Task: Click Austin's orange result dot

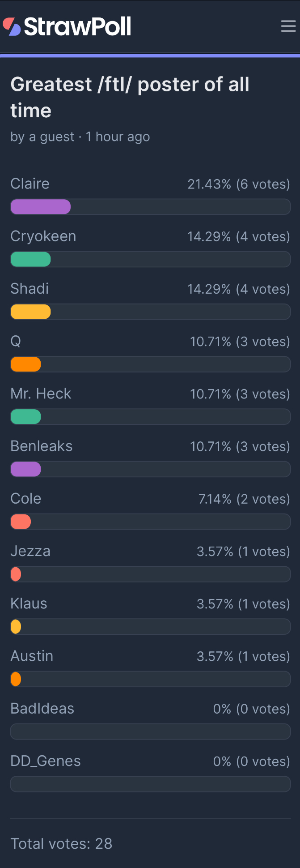Action: click(x=16, y=679)
